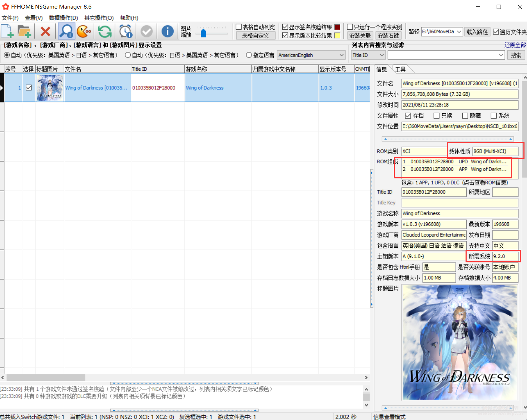Open the Title ID filter type dropdown
The width and height of the screenshot is (527, 420).
(x=368, y=55)
